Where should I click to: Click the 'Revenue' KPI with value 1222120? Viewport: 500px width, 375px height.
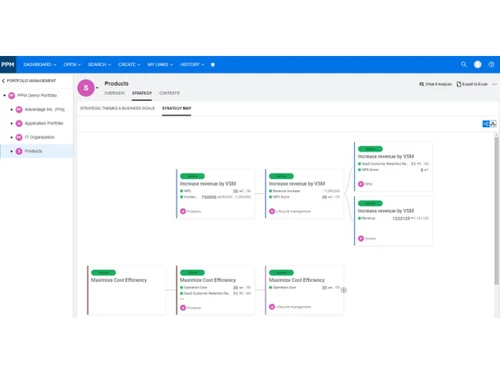(x=393, y=218)
